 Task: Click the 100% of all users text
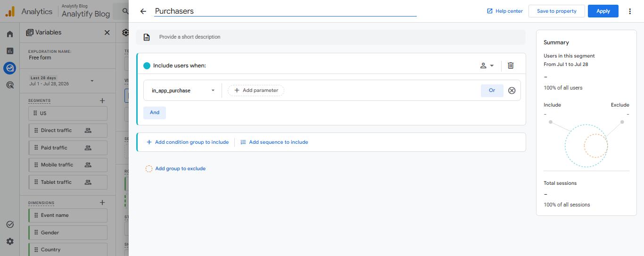point(563,88)
